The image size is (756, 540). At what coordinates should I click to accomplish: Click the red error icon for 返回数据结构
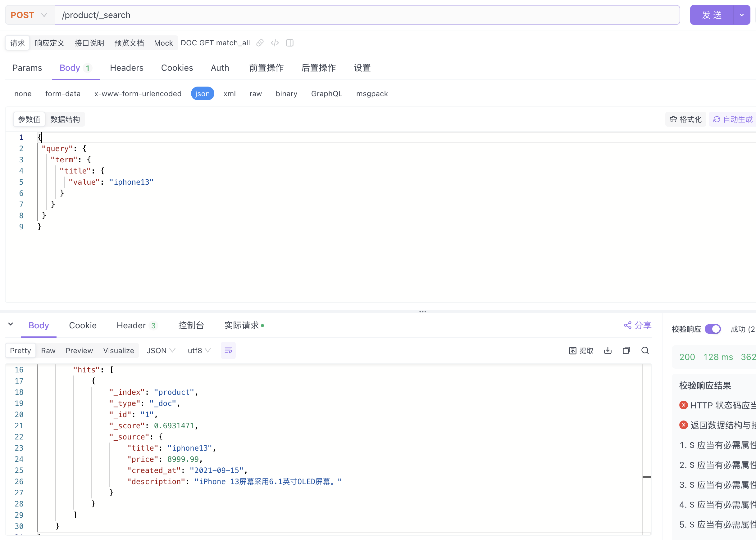pyautogui.click(x=683, y=425)
